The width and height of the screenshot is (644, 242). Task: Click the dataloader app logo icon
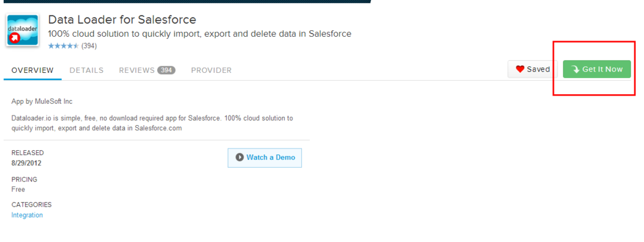(23, 30)
